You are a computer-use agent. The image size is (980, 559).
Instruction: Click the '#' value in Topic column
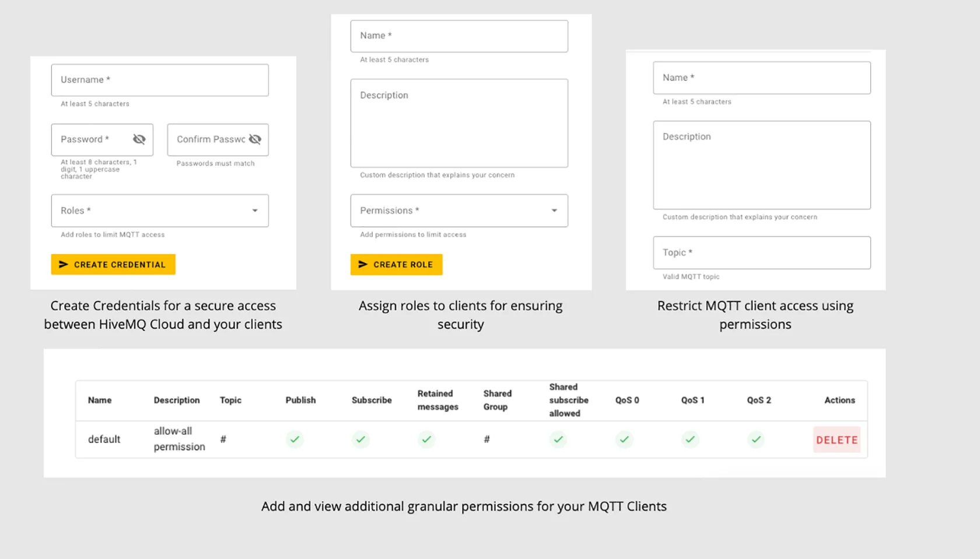click(223, 439)
